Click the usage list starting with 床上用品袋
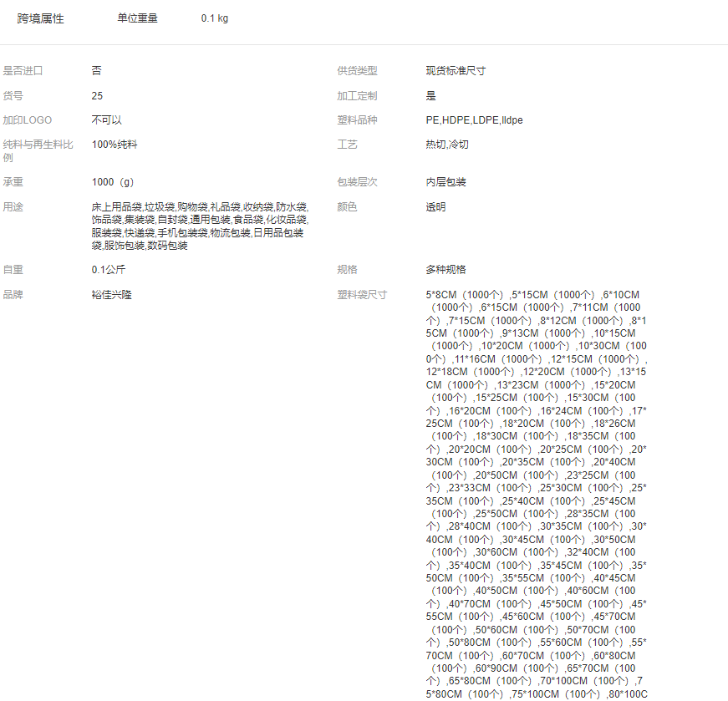This screenshot has height=701, width=728. (199, 226)
